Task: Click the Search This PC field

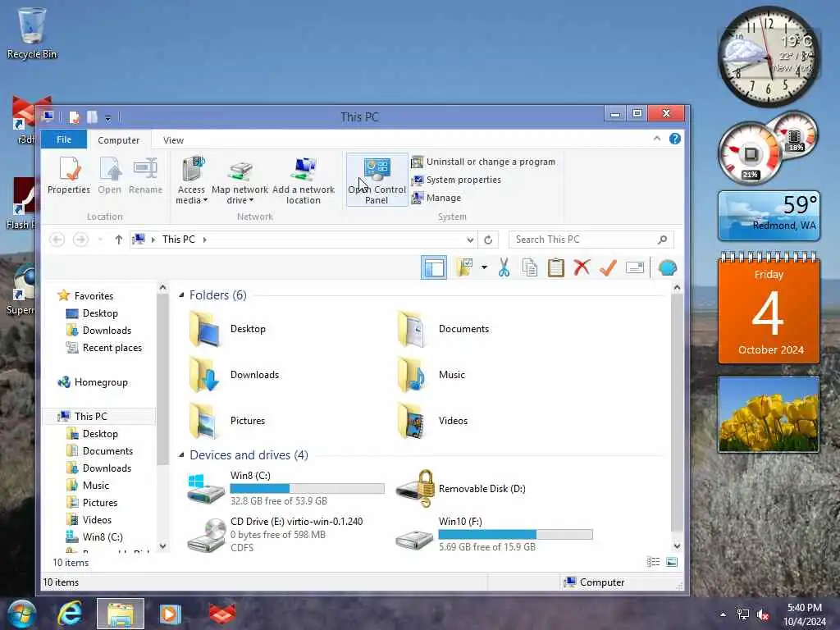Action: point(591,240)
